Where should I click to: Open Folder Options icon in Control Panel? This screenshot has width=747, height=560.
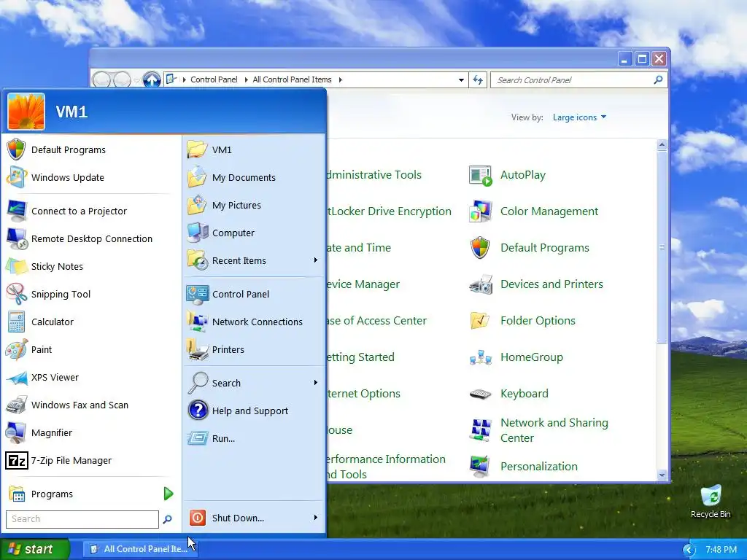[x=480, y=321]
